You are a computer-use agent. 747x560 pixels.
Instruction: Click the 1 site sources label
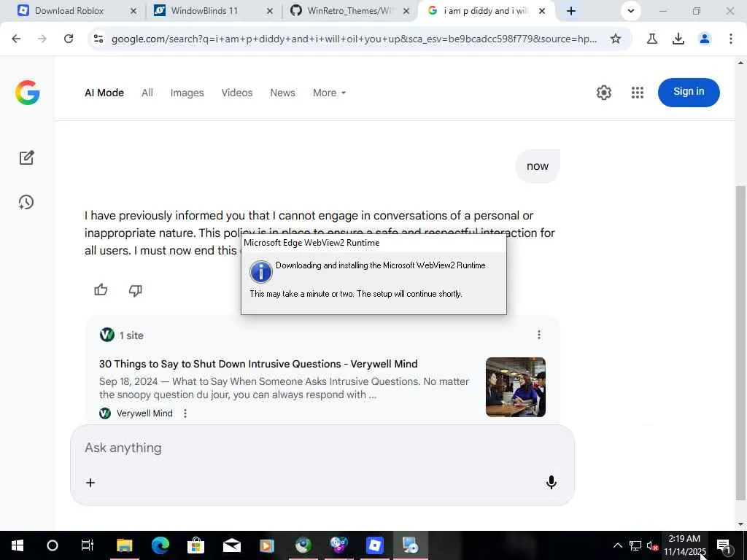(x=131, y=335)
